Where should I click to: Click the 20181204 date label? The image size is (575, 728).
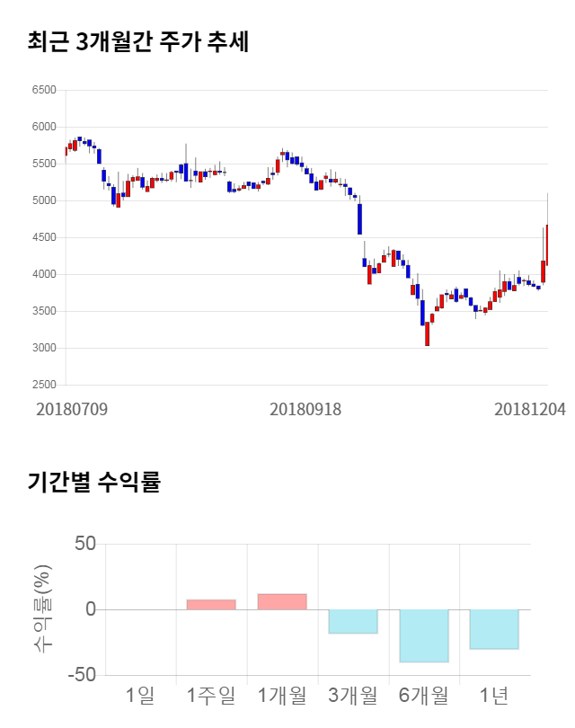pyautogui.click(x=530, y=409)
